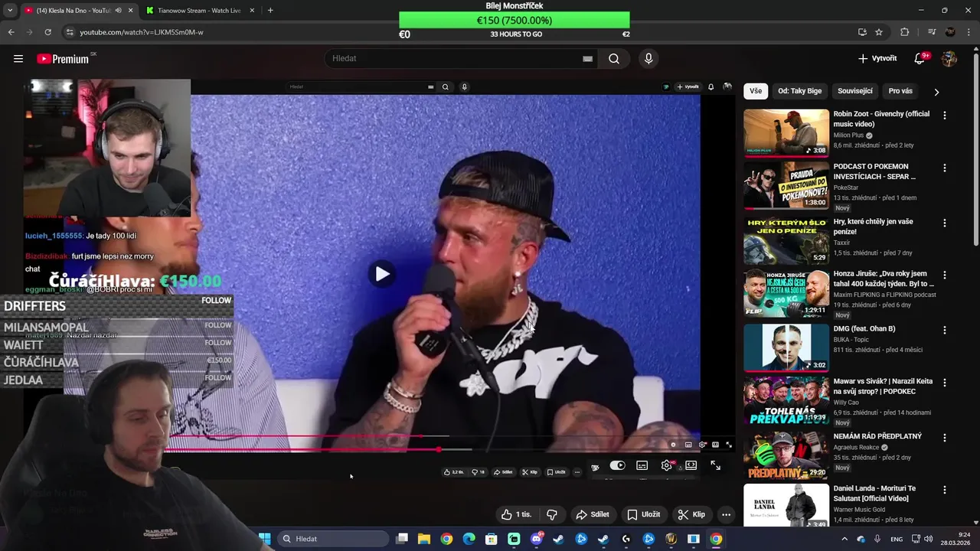
Task: Open the YouTube account avatar menu
Action: (949, 59)
